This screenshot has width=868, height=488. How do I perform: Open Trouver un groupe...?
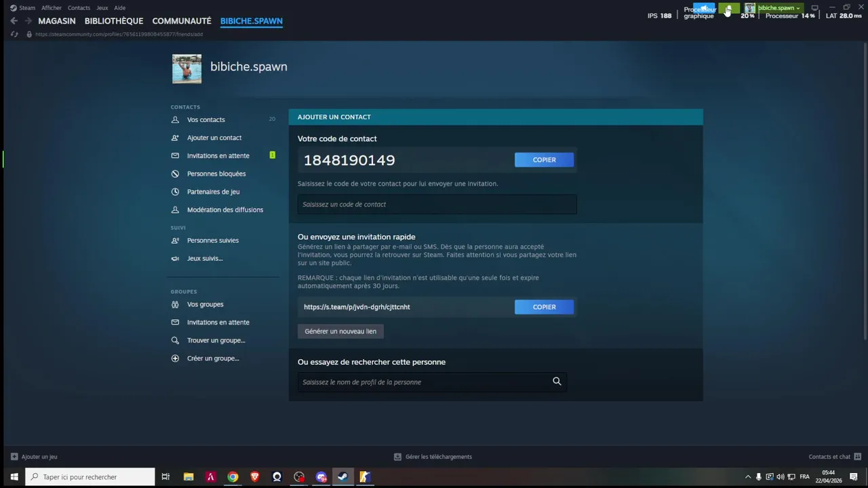click(x=216, y=340)
